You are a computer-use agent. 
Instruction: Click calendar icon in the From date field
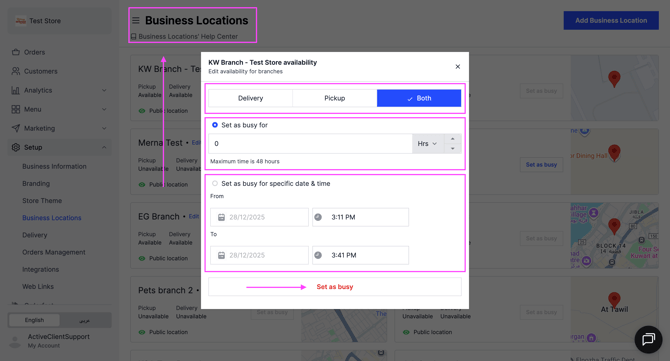(x=221, y=217)
